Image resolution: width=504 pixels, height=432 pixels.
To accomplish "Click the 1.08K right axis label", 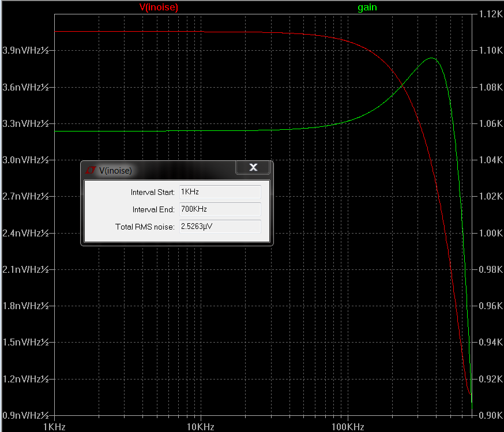I will coord(491,87).
